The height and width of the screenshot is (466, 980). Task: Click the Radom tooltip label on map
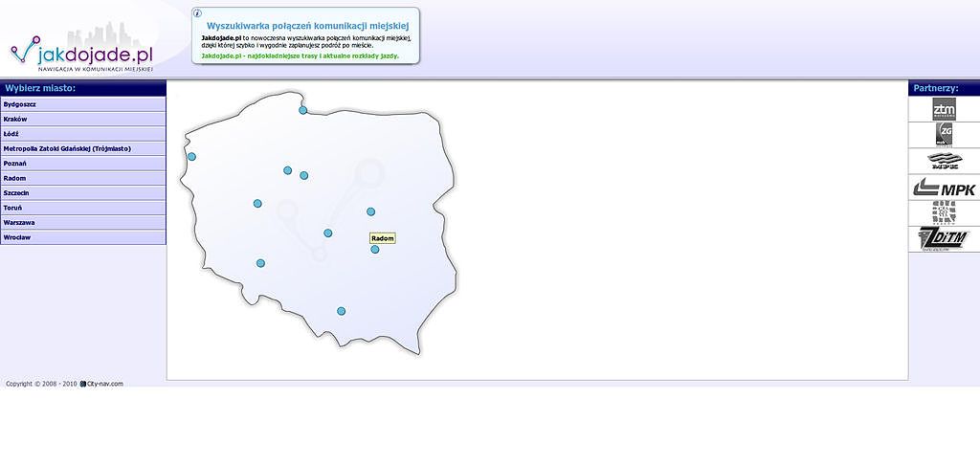(383, 238)
